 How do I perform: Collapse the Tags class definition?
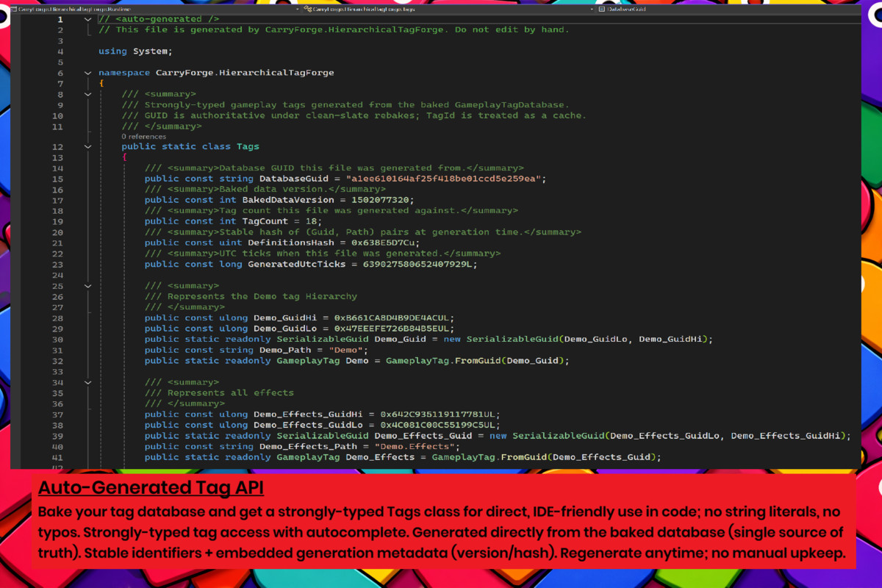click(88, 146)
